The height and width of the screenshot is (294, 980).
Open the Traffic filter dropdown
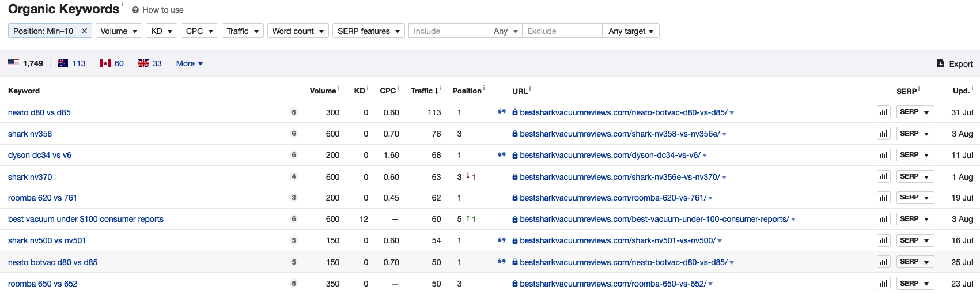243,31
